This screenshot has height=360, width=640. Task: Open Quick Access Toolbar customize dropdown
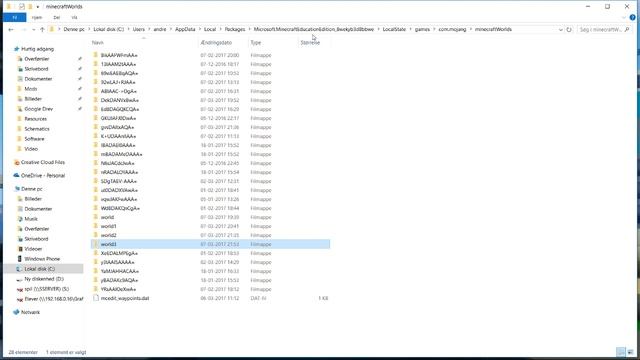[x=38, y=7]
